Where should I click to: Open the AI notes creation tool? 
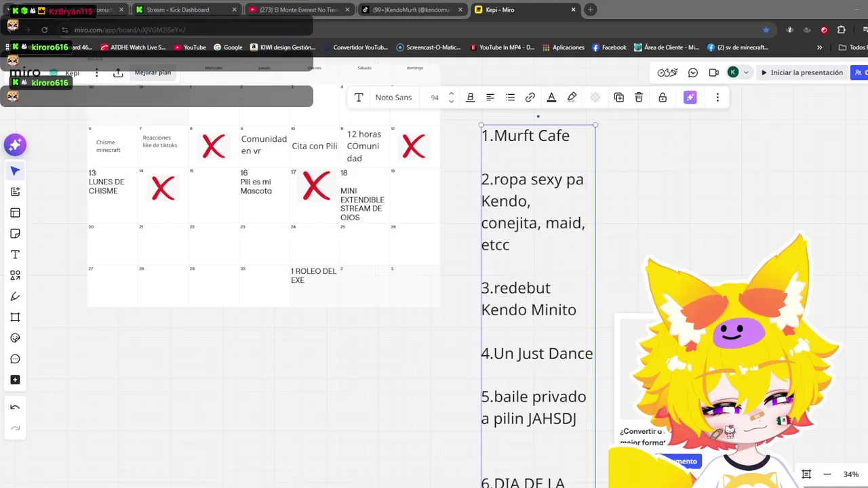click(15, 192)
